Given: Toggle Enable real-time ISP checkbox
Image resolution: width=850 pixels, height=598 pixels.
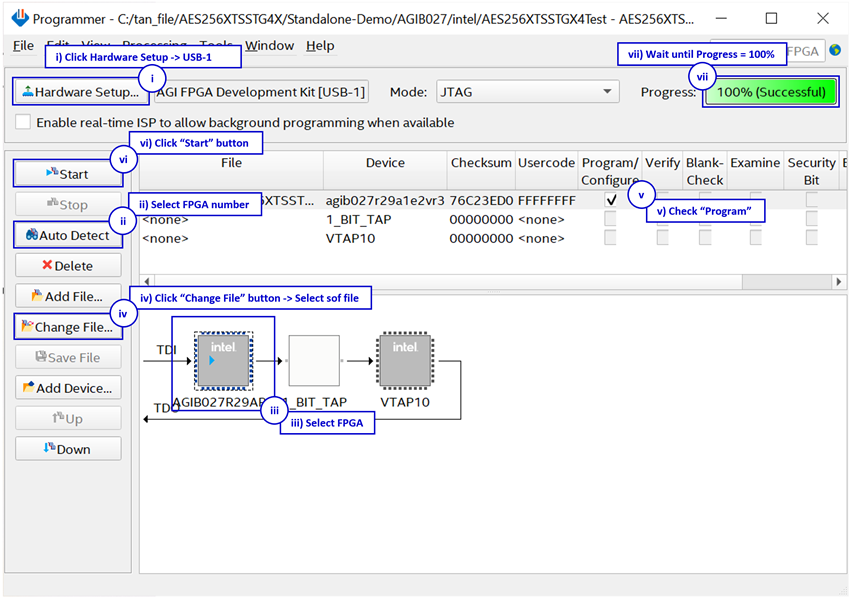Looking at the screenshot, I should pos(23,122).
